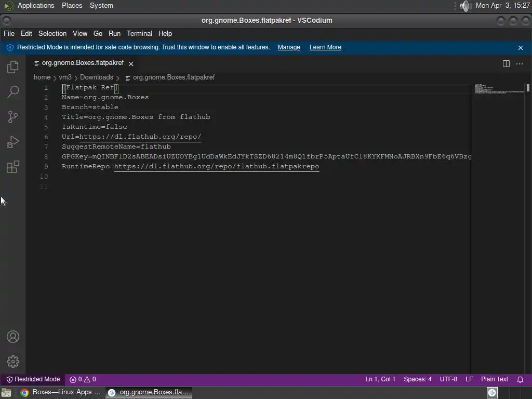The image size is (532, 399).
Task: Split the editor to the right
Action: (506, 64)
